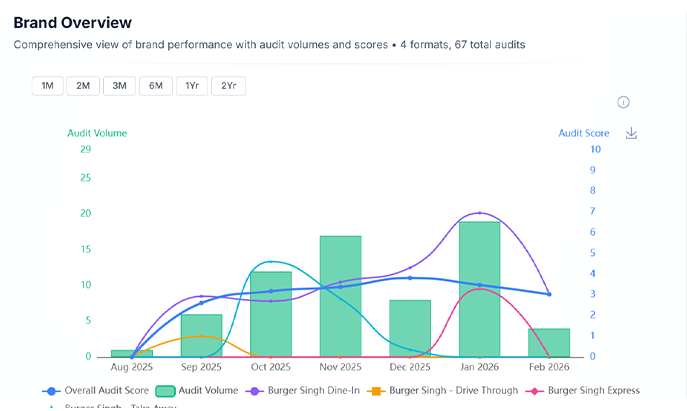The height and width of the screenshot is (411, 687).
Task: Click the Sep 2025 audit volume bar
Action: click(201, 337)
